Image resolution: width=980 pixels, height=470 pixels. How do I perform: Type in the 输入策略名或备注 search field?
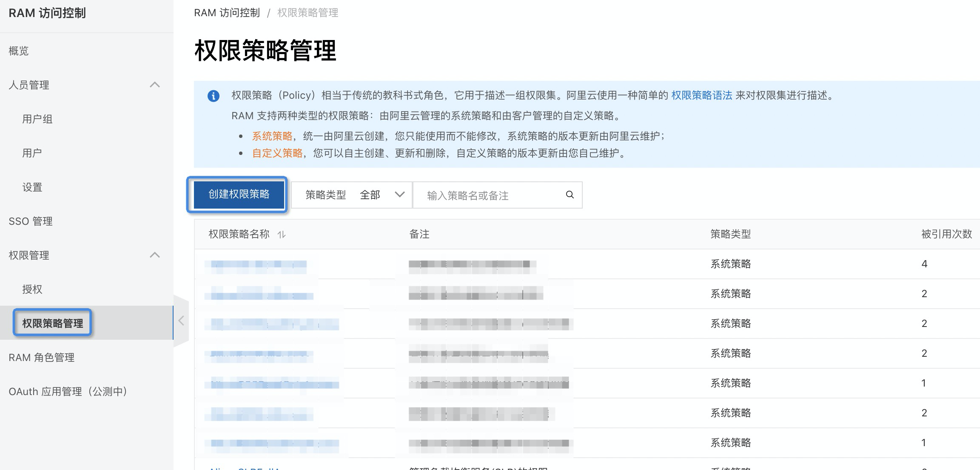pyautogui.click(x=489, y=195)
